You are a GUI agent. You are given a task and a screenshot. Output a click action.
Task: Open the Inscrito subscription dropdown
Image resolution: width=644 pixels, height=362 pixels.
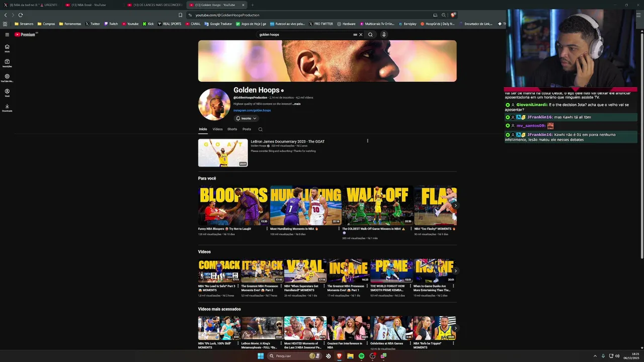click(x=246, y=118)
